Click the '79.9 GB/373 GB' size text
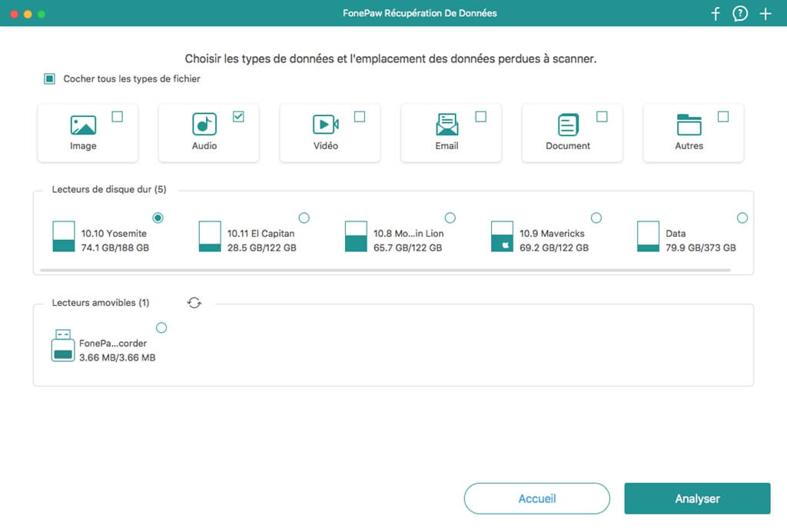Screen dimensions: 787x532 coord(701,248)
